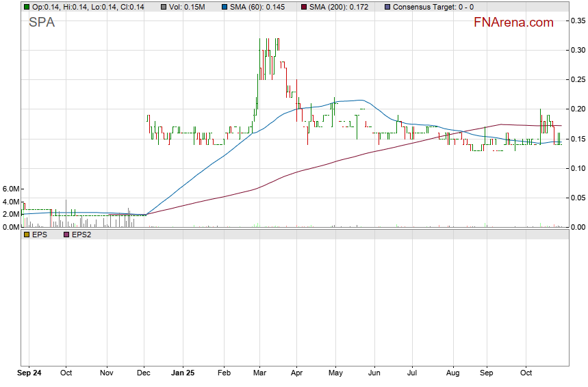Click the Op:0.14 open price readout
This screenshot has height=387, width=588.
(45, 7)
